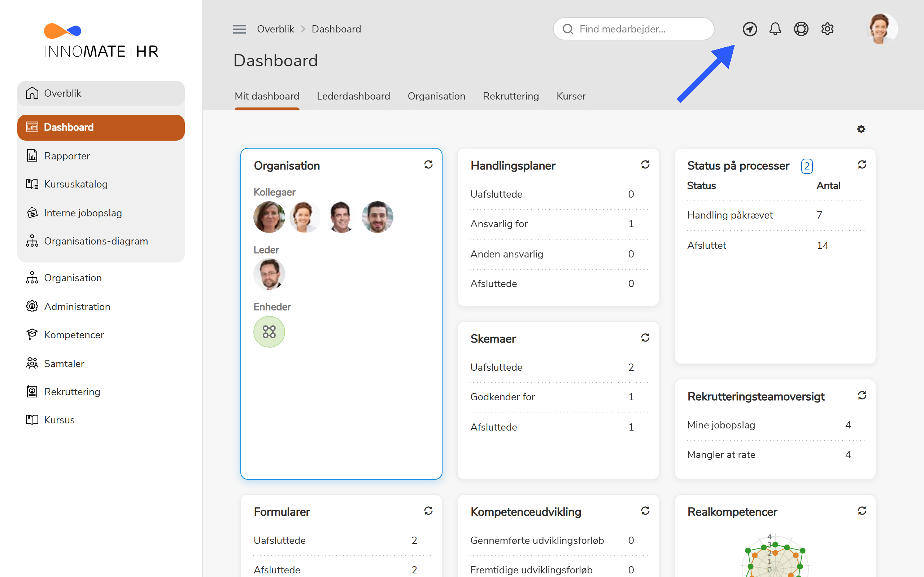This screenshot has width=924, height=577.
Task: Open Rapporter in the sidebar
Action: pyautogui.click(x=101, y=156)
